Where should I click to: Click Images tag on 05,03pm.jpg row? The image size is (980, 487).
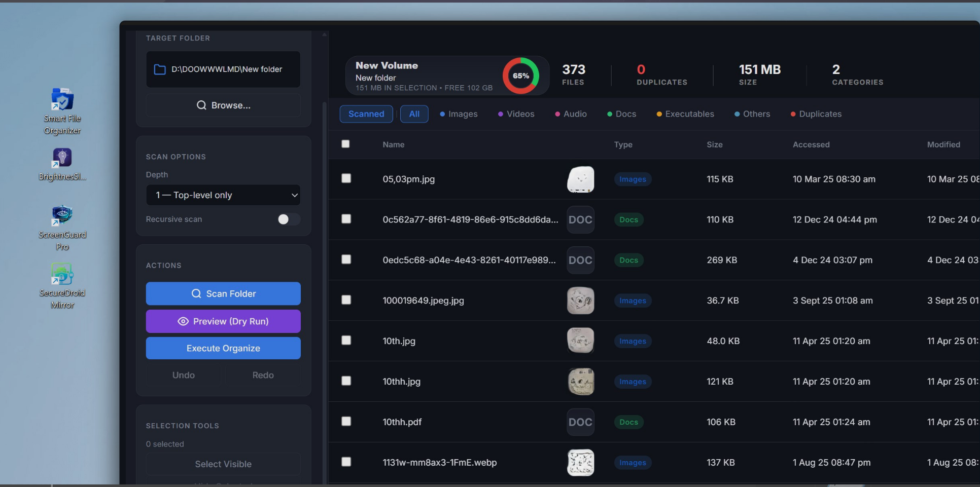tap(633, 179)
